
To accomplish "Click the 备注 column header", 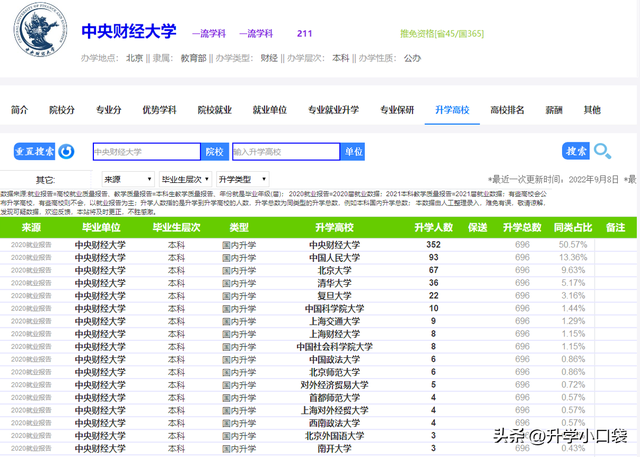I will click(616, 228).
